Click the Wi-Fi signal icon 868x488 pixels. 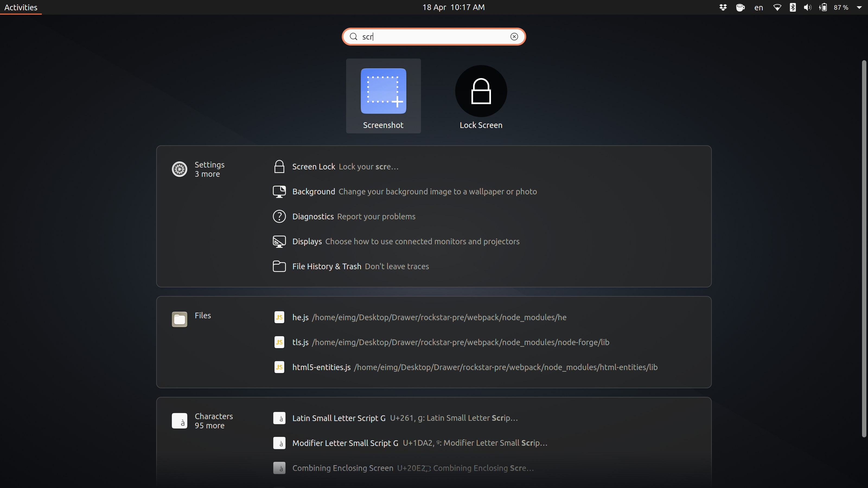(777, 7)
